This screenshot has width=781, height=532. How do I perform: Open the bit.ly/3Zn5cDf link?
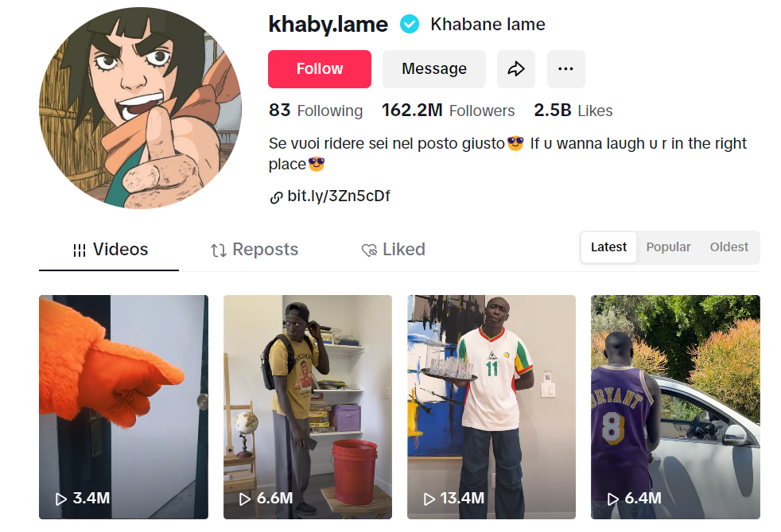click(x=339, y=196)
